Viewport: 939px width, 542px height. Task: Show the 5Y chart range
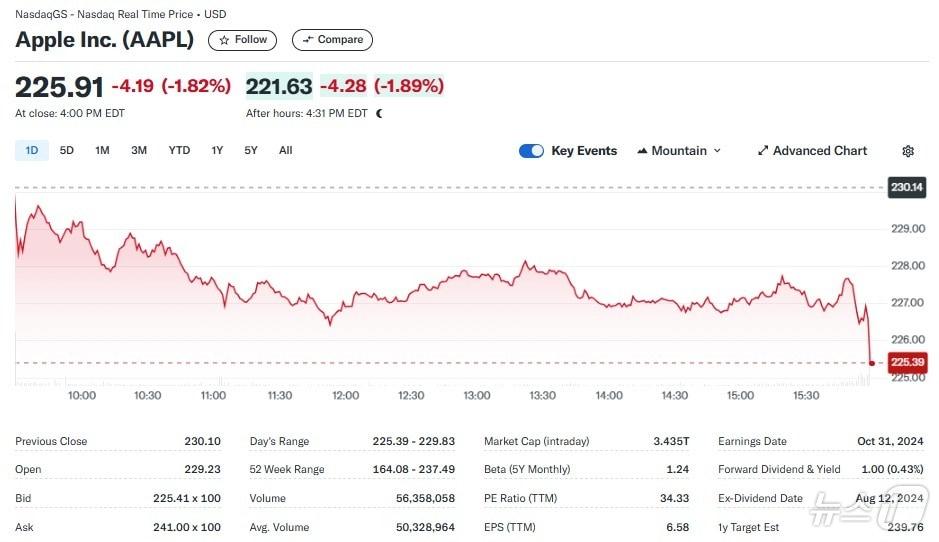point(251,151)
